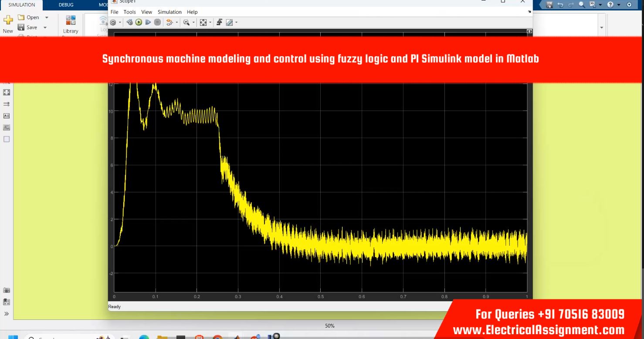The width and height of the screenshot is (644, 339).
Task: Click Highlight Simulink Block icon
Action: click(x=169, y=22)
